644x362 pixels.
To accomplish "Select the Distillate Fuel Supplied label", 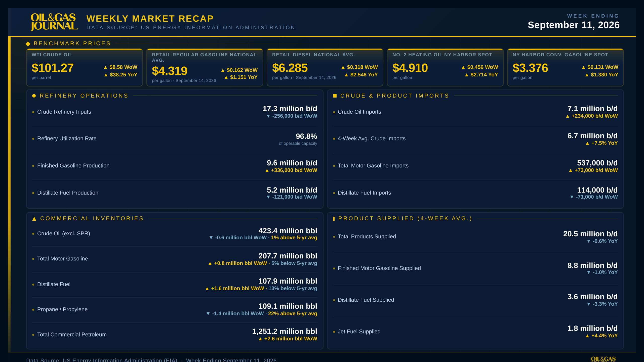I will click(366, 300).
